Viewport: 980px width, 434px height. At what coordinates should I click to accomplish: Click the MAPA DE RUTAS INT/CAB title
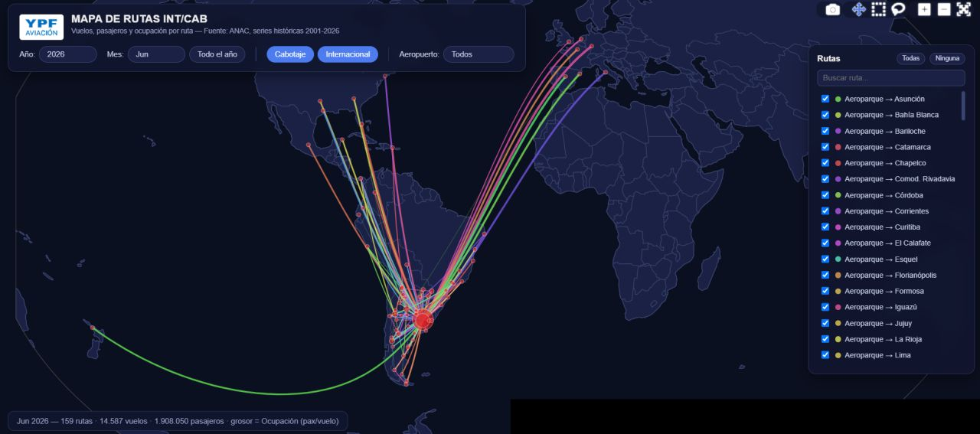point(139,18)
